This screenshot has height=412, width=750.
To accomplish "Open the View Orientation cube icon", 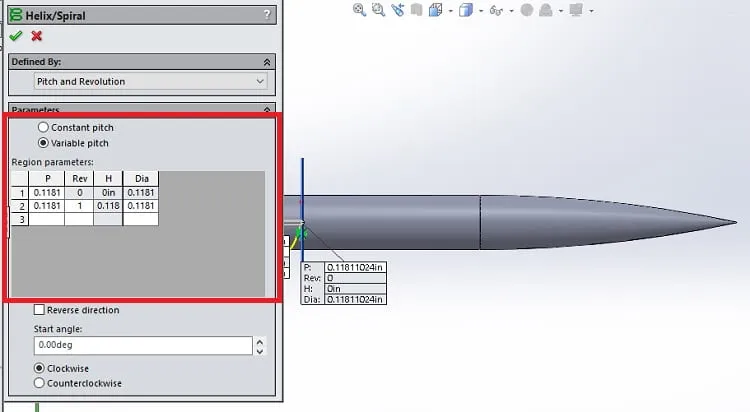I will pos(435,10).
